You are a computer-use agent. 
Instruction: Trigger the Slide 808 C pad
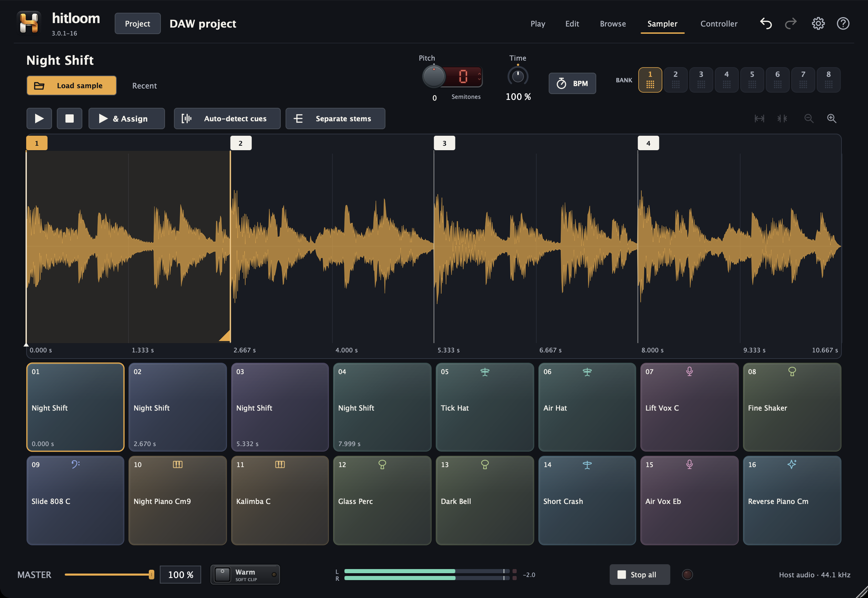[x=75, y=501]
